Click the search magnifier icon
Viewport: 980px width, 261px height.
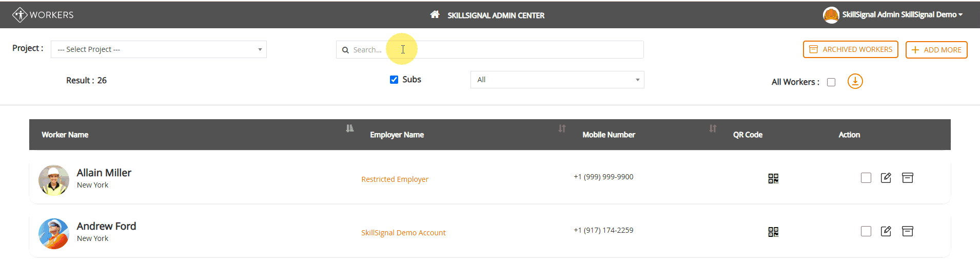(x=345, y=50)
